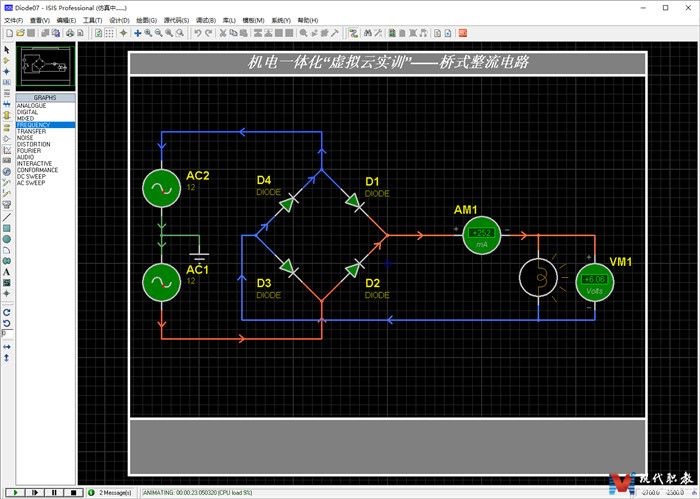The width and height of the screenshot is (700, 499).
Task: Click the overview thumbnail of the schematic
Action: [46, 66]
